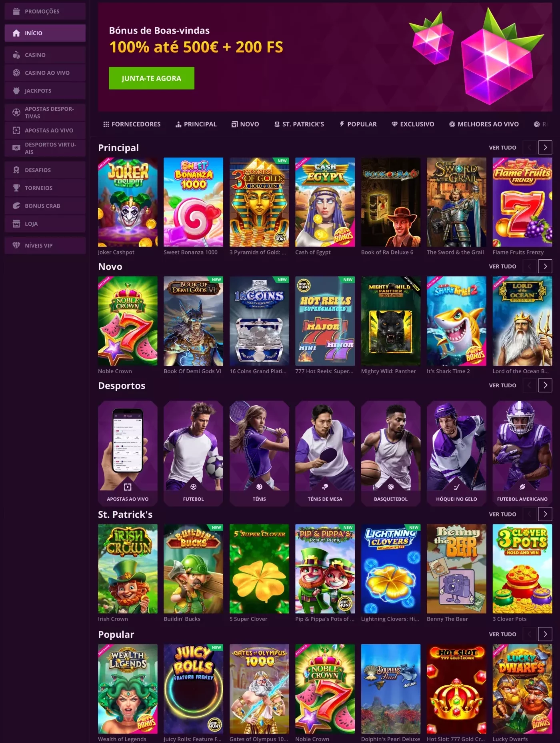Viewport: 560px width, 743px height.
Task: Click the Níveis VIP diamond icon
Action: pos(16,245)
